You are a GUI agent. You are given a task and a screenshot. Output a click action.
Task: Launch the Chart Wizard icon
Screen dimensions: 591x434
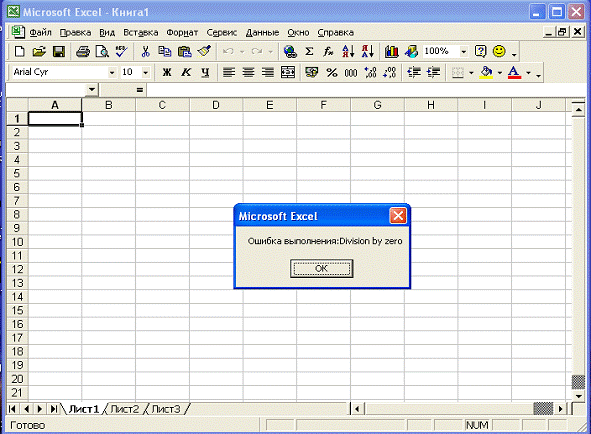click(392, 51)
